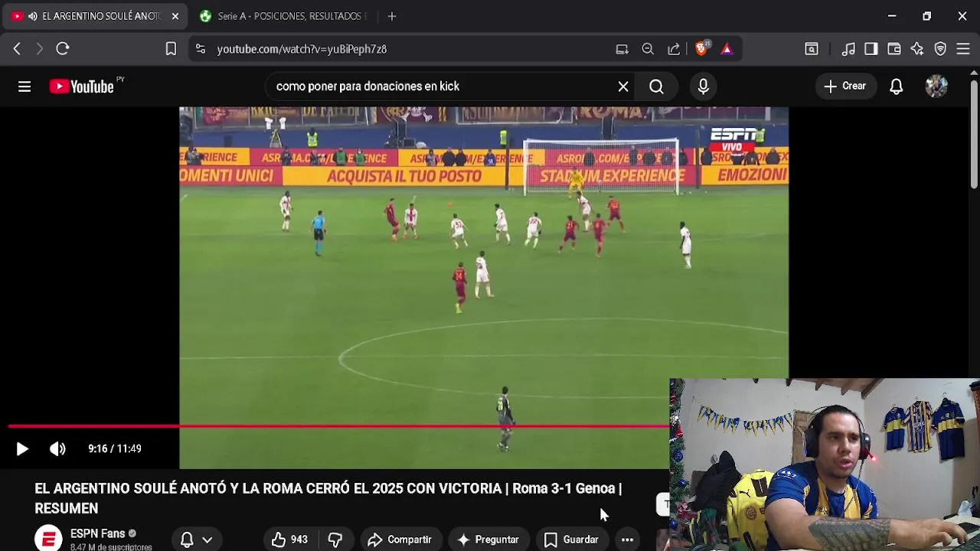The image size is (980, 551).
Task: Go back in browser history
Action: tap(17, 49)
